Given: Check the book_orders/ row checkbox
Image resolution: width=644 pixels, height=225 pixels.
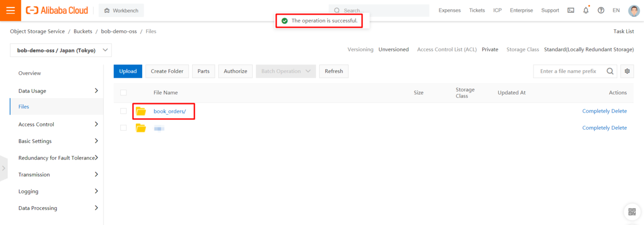Looking at the screenshot, I should coord(123,111).
